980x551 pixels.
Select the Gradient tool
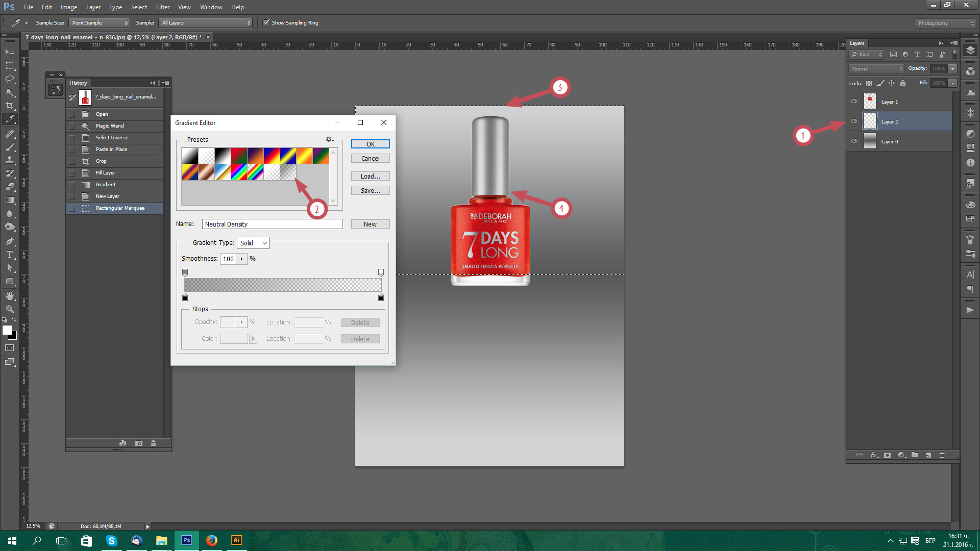tap(10, 200)
